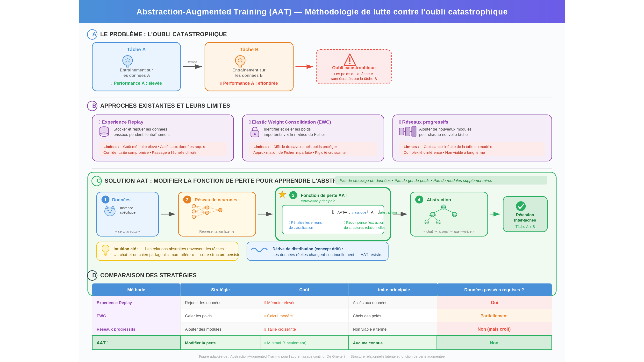Click the green number 3 step badge

coord(293,195)
